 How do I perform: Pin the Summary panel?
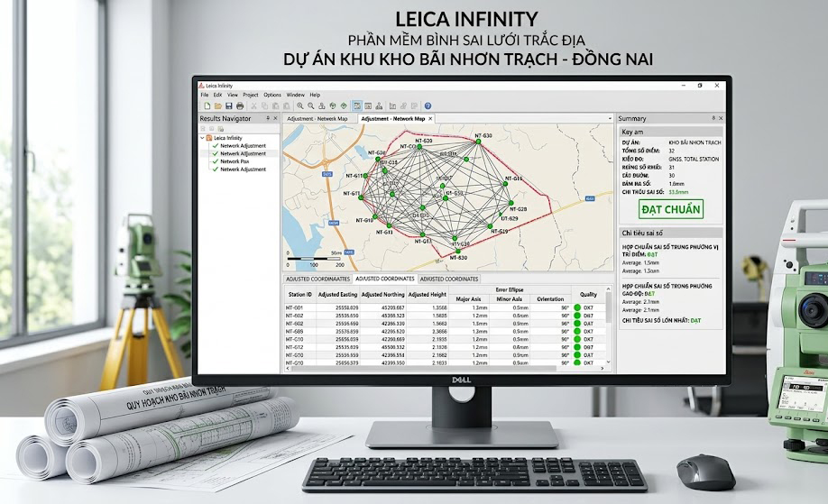[713, 118]
